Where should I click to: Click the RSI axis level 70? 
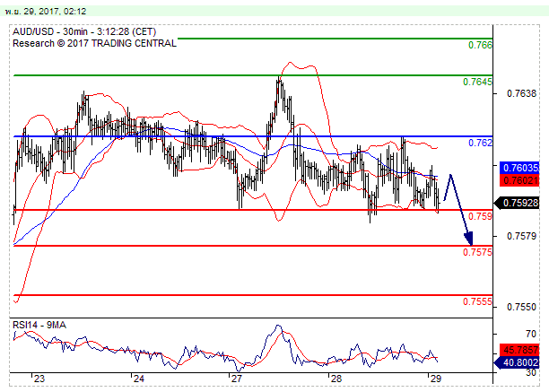[x=531, y=334]
